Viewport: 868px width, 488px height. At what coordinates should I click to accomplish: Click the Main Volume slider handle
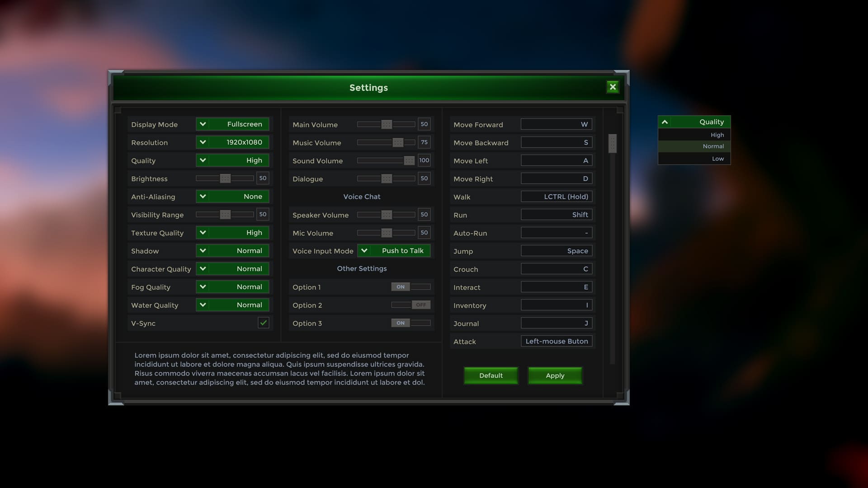pos(387,124)
